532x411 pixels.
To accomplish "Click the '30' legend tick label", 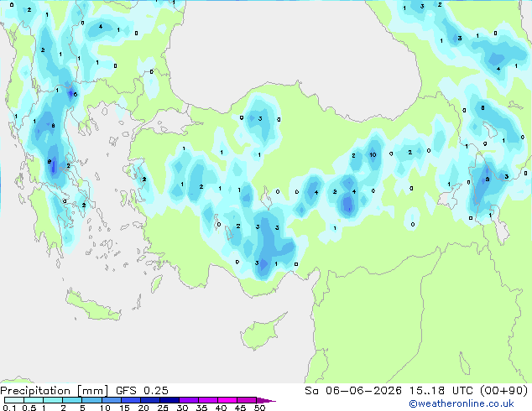I will (182, 408).
